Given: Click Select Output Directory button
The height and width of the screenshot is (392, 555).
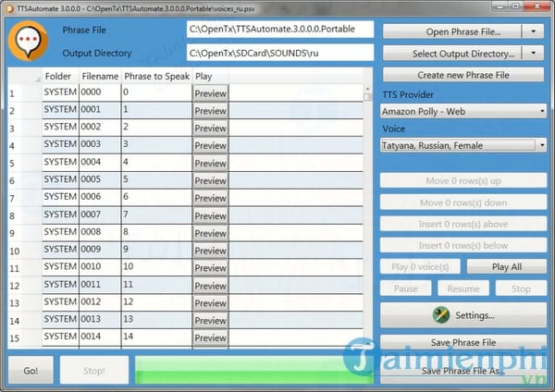Looking at the screenshot, I should [x=451, y=54].
